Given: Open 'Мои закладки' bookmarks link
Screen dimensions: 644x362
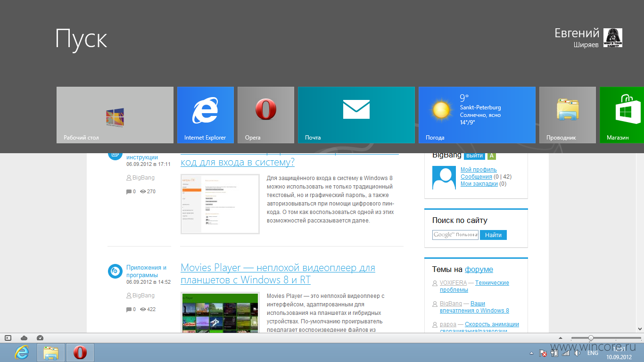Looking at the screenshot, I should coord(479,184).
